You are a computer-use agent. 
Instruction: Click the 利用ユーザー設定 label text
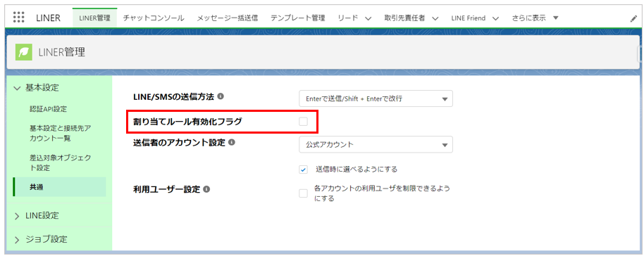pos(167,189)
